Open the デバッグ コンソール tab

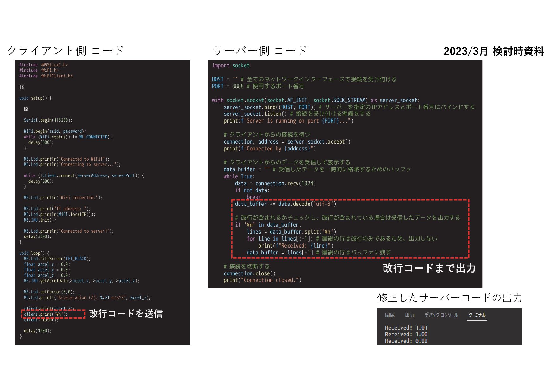tap(441, 315)
